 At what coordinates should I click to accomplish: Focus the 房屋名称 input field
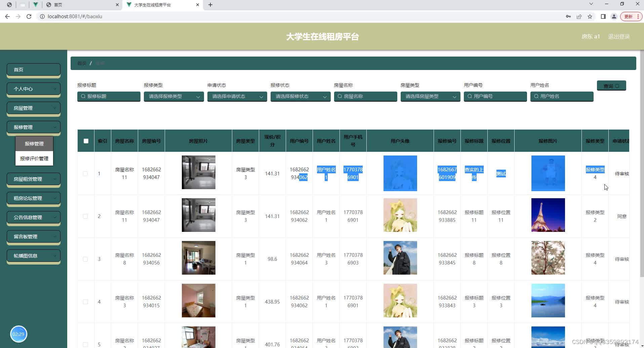coord(366,96)
